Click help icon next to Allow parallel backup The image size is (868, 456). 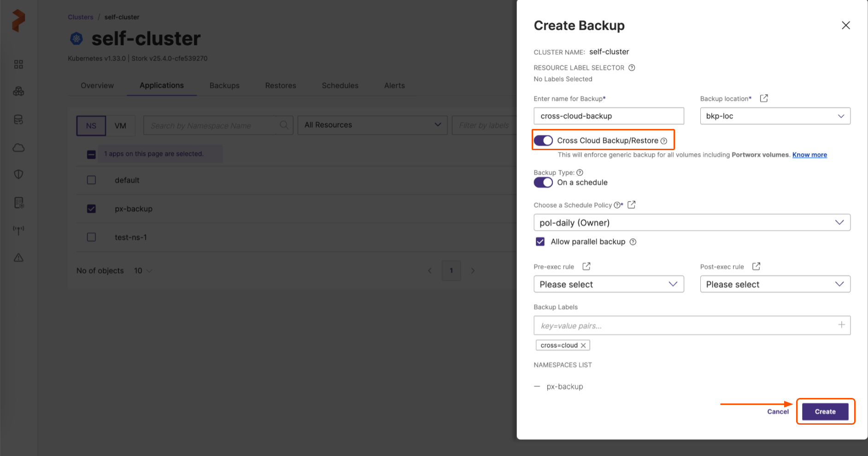pos(633,242)
